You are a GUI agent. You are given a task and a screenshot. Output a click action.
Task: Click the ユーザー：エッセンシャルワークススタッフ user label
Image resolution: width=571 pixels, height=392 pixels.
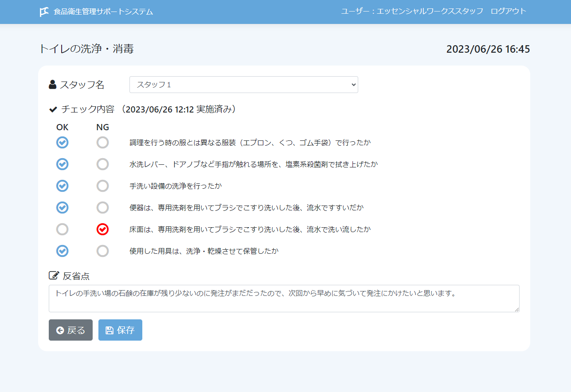pyautogui.click(x=412, y=12)
